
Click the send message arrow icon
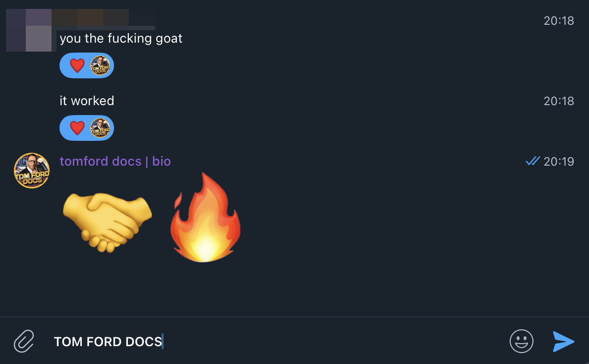tap(563, 341)
